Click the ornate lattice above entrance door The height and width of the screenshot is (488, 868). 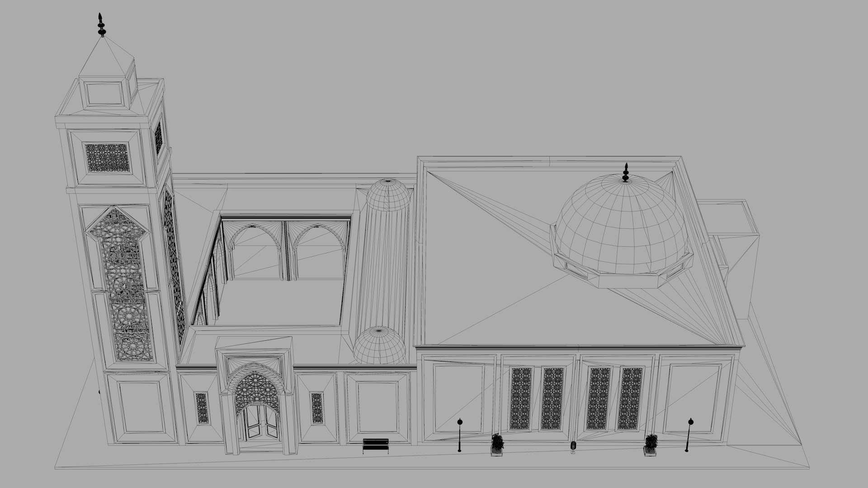(x=258, y=388)
